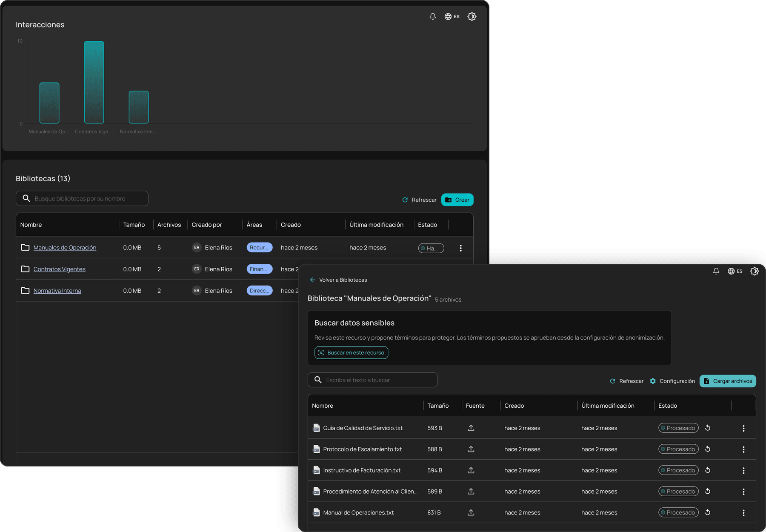Refresh the Bibliotecas list

tap(420, 200)
